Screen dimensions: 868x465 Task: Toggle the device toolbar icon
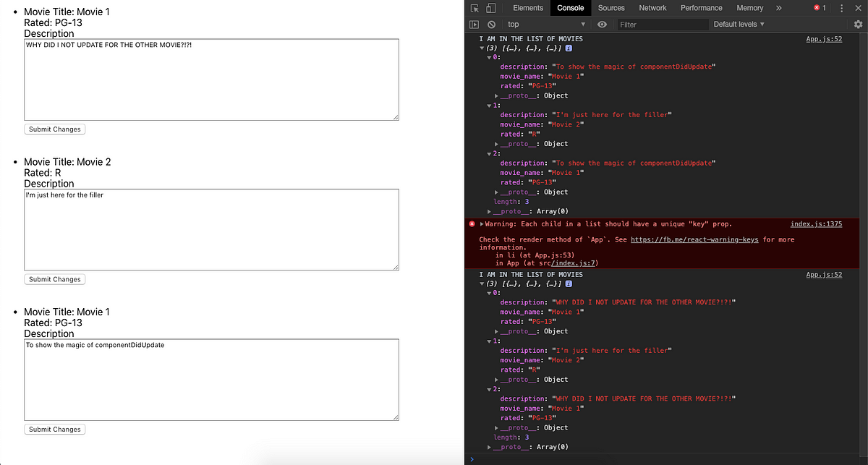pos(490,8)
